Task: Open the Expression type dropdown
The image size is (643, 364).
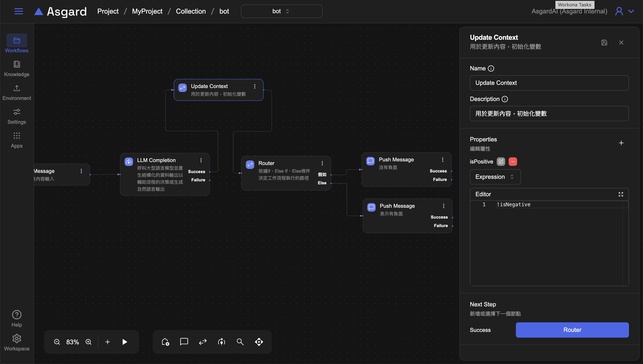Action: pos(495,177)
